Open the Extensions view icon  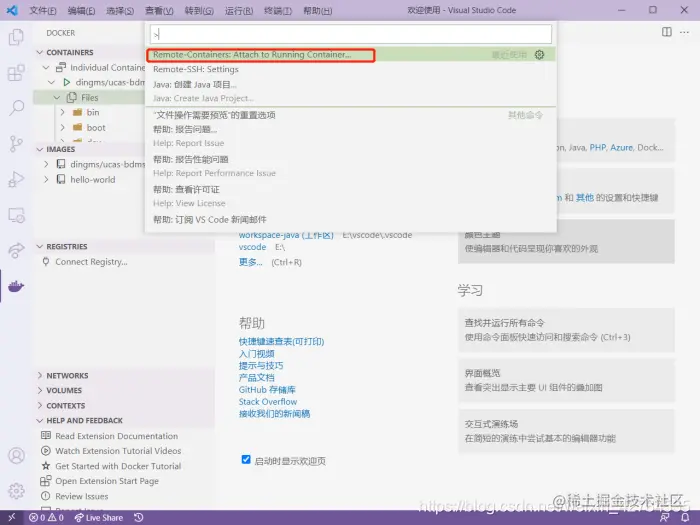(x=16, y=72)
